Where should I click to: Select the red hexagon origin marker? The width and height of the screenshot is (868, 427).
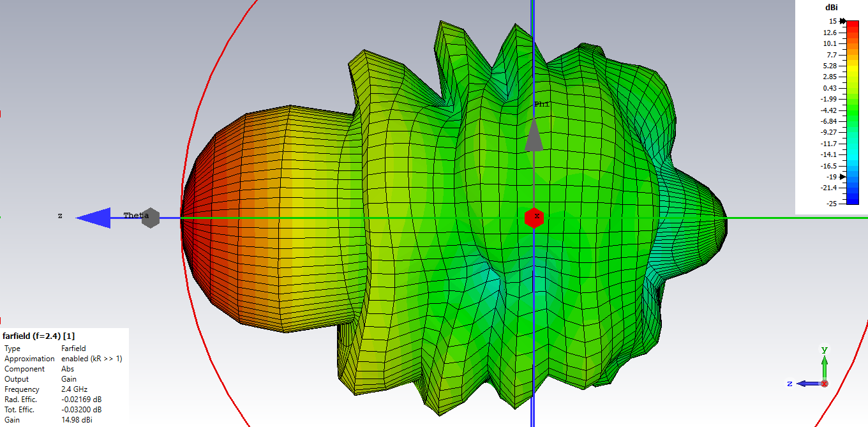[x=534, y=218]
